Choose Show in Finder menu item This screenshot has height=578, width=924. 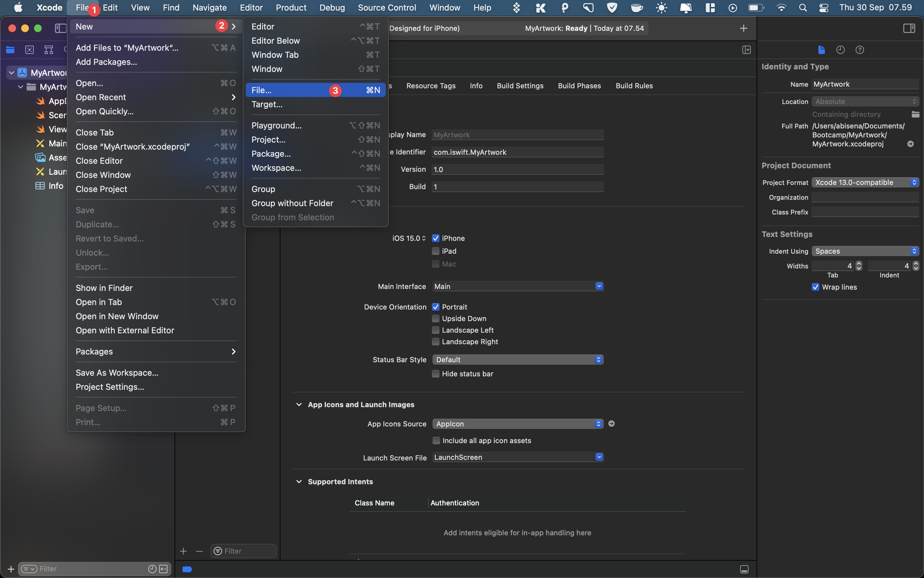click(x=156, y=288)
